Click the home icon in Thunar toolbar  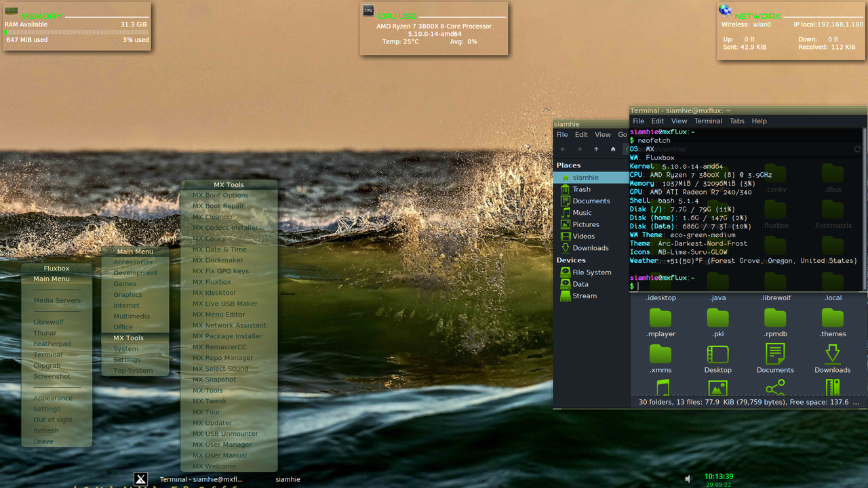[613, 149]
